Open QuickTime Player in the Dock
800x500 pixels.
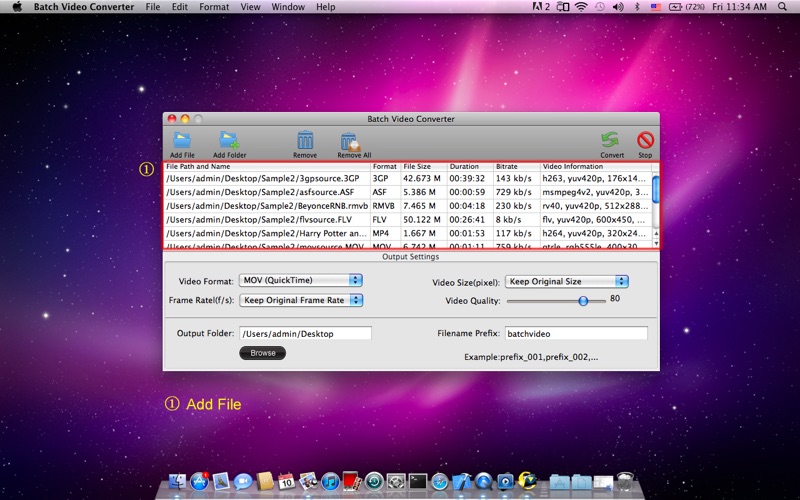point(484,481)
